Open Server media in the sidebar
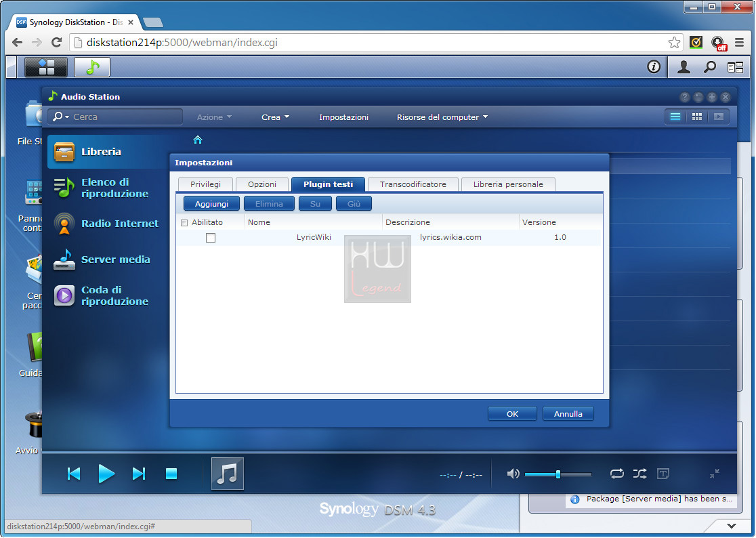 click(x=108, y=260)
